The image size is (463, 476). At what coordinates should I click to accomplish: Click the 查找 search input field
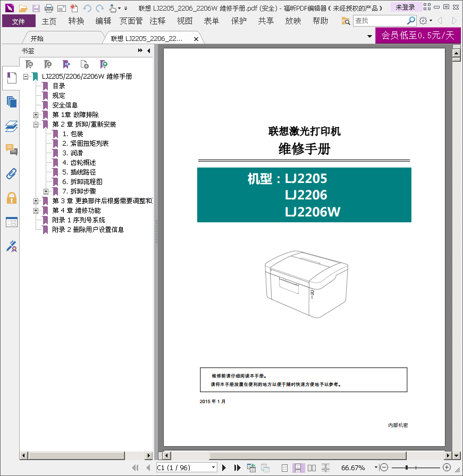click(x=380, y=21)
